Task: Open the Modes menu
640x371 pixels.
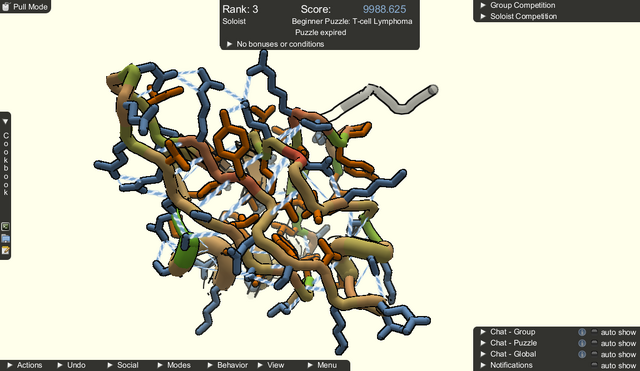Action: pyautogui.click(x=174, y=365)
